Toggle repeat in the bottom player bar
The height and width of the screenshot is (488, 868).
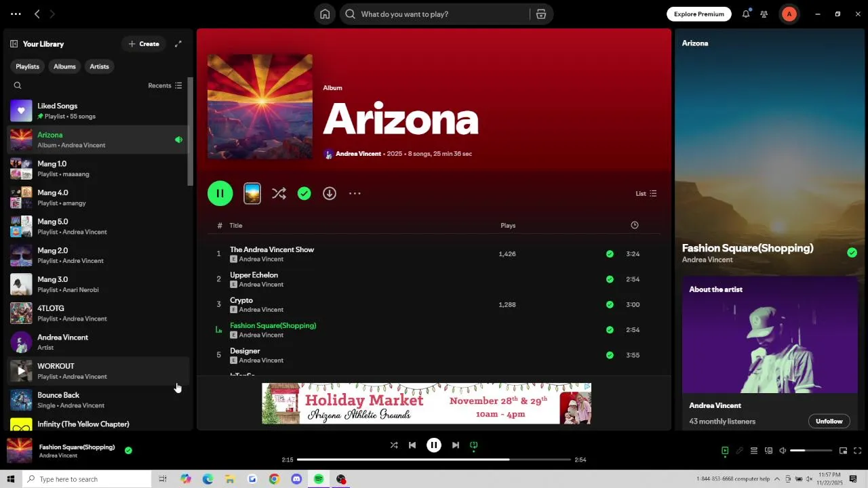pos(474,445)
